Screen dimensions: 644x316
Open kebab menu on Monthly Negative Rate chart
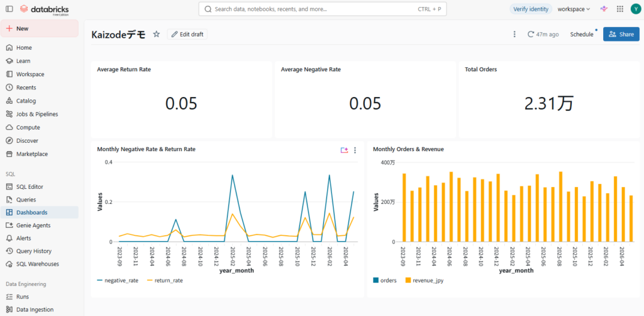coord(355,150)
